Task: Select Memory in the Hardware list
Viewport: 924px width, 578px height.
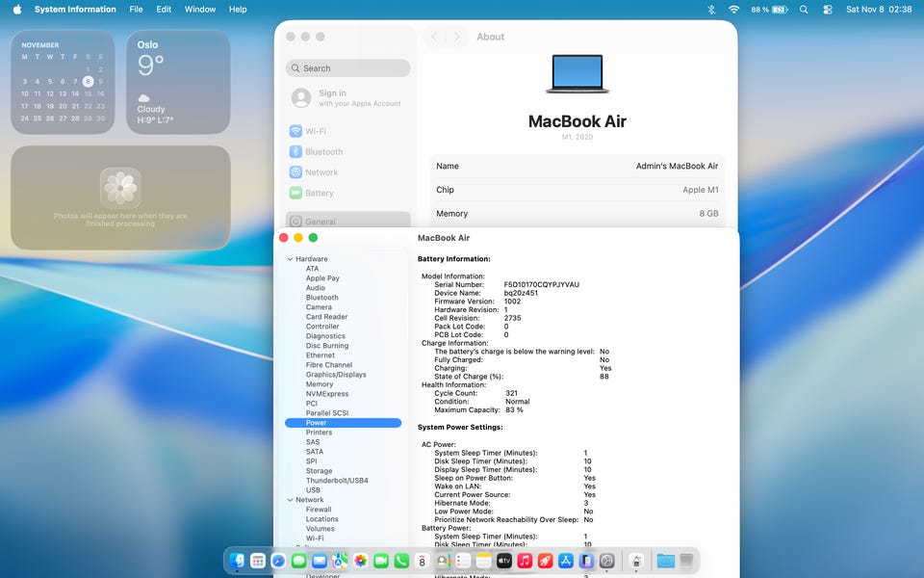Action: click(320, 384)
